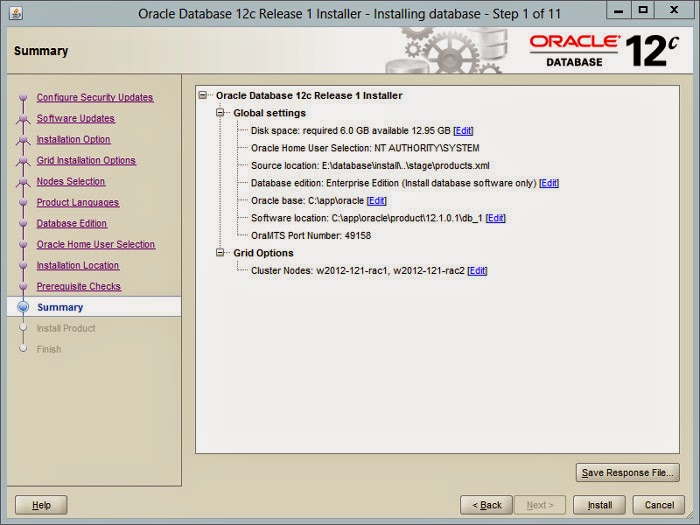This screenshot has width=700, height=525.
Task: Click the disabled Next button
Action: [540, 505]
